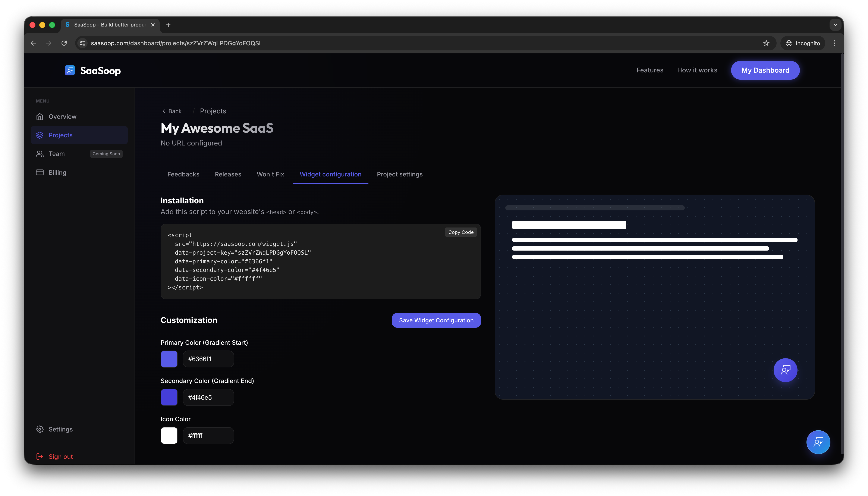Viewport: 868px width, 496px height.
Task: Bookmark the page with the star icon
Action: tap(766, 43)
